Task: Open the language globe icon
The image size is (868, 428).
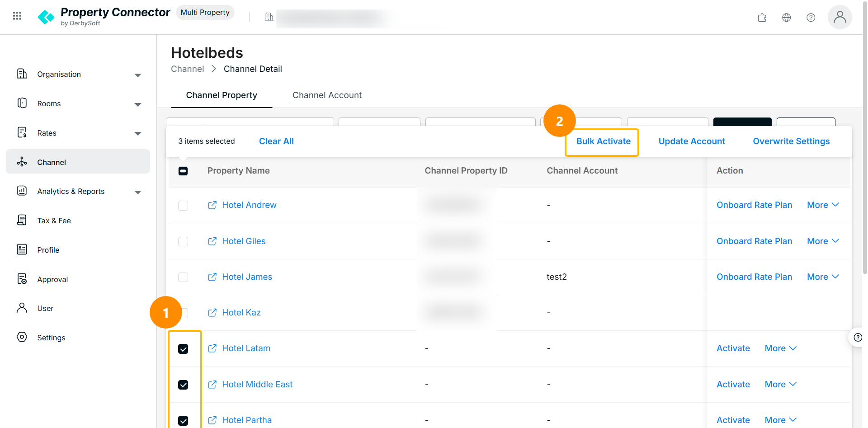Action: point(787,18)
